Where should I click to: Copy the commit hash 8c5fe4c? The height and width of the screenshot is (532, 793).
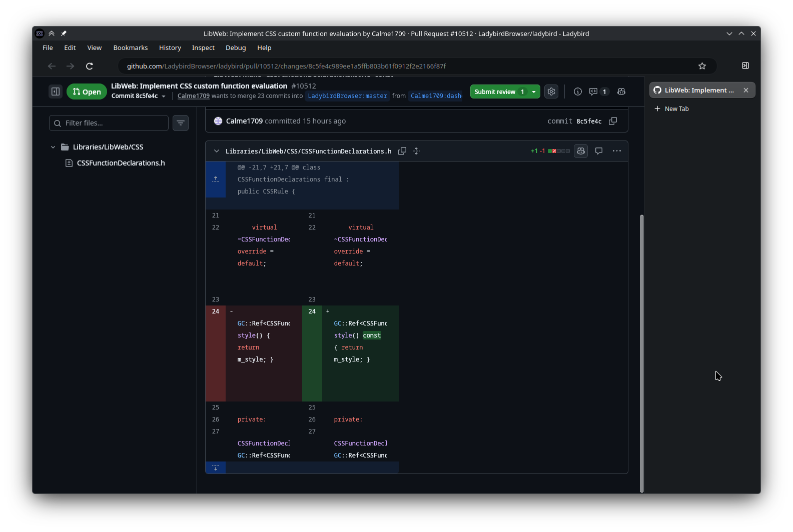[613, 121]
